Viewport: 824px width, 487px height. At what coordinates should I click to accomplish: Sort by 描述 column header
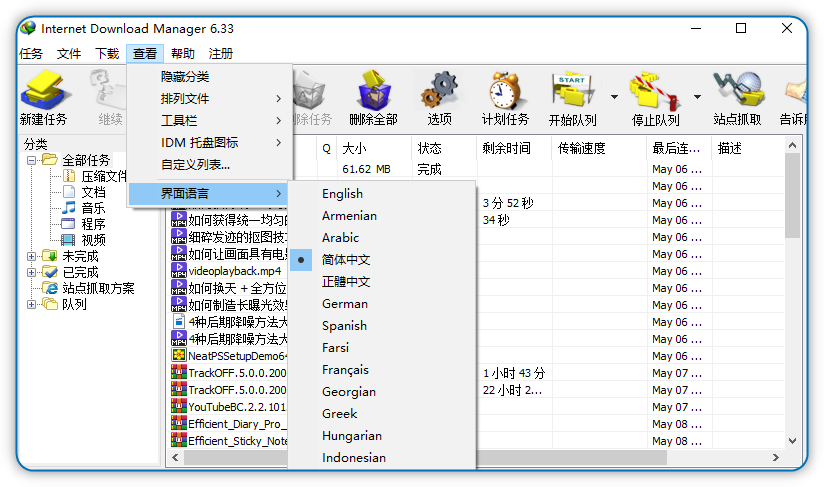[x=747, y=148]
